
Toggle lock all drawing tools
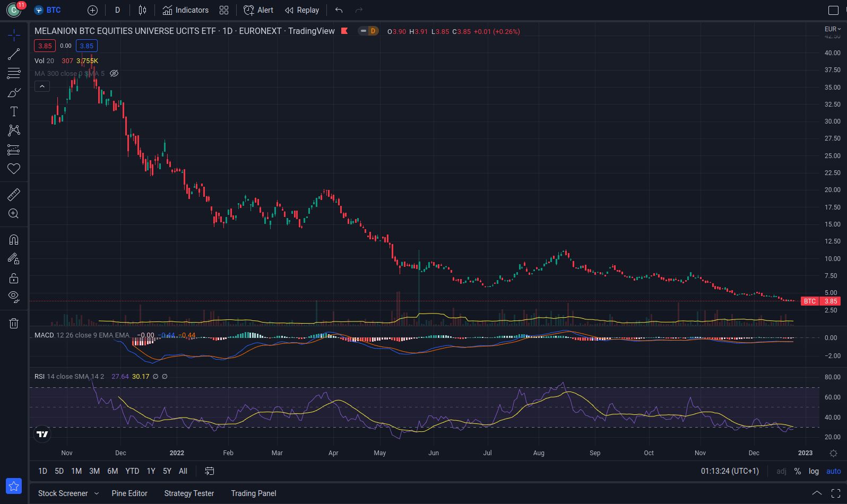[x=14, y=278]
